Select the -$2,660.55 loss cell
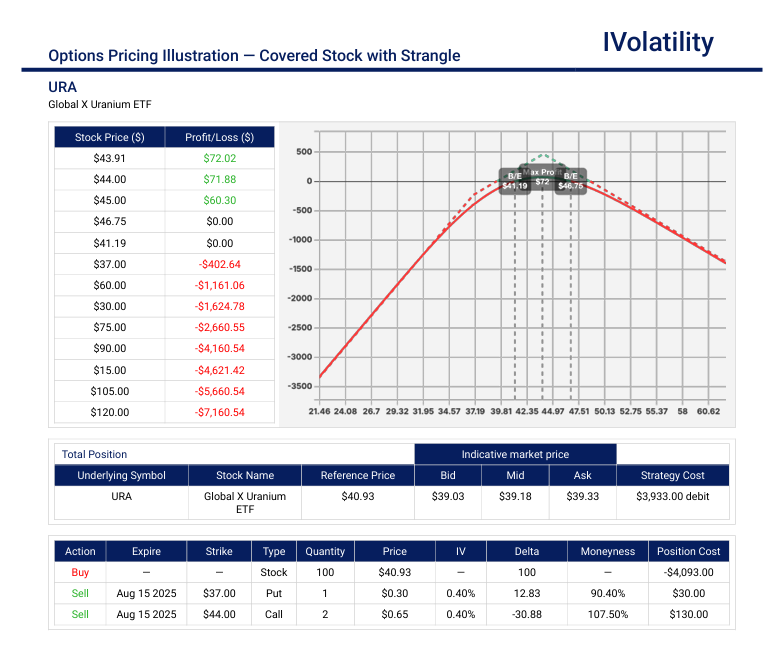Image resolution: width=784 pixels, height=657 pixels. [220, 328]
